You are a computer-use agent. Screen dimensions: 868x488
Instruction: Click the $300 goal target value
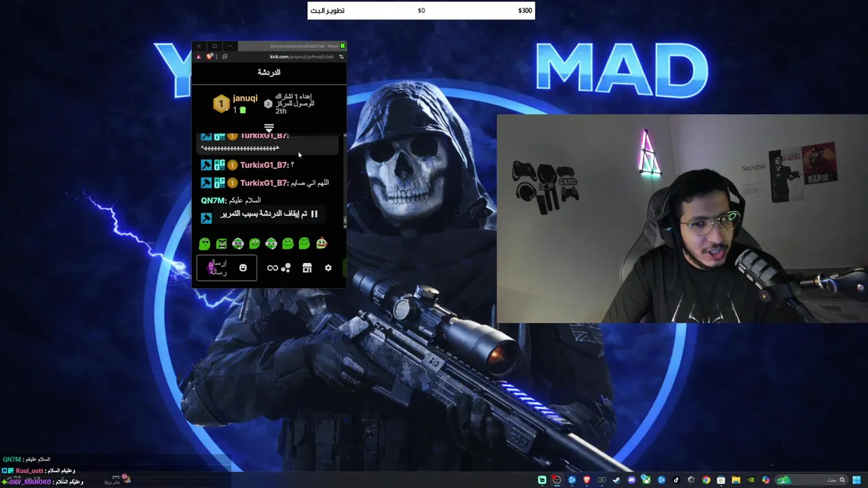coord(525,10)
